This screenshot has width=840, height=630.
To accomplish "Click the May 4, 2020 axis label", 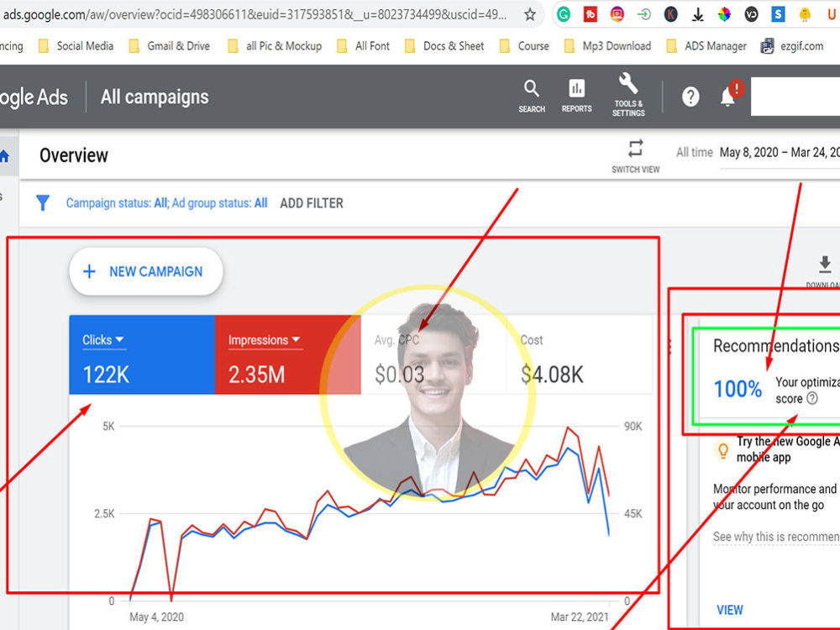I will [x=156, y=617].
